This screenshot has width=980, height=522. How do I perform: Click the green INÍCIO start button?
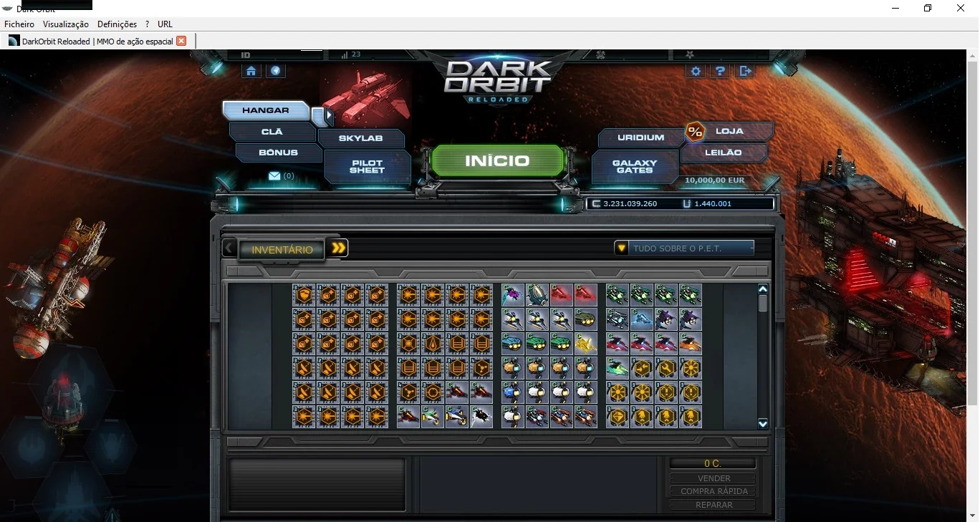pos(497,160)
